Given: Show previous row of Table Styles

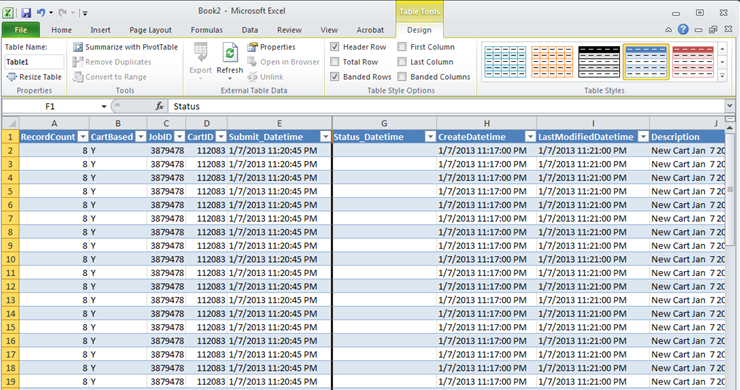Looking at the screenshot, I should coord(722,48).
